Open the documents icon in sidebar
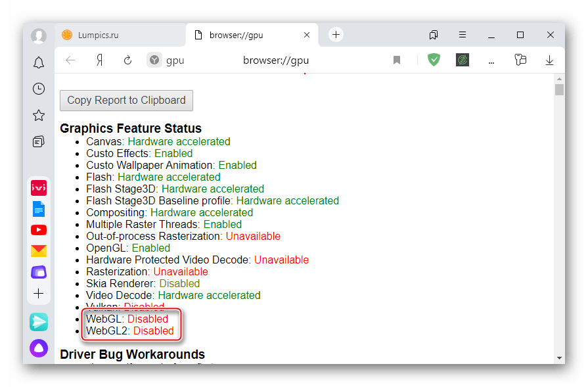The width and height of the screenshot is (588, 387). point(39,209)
